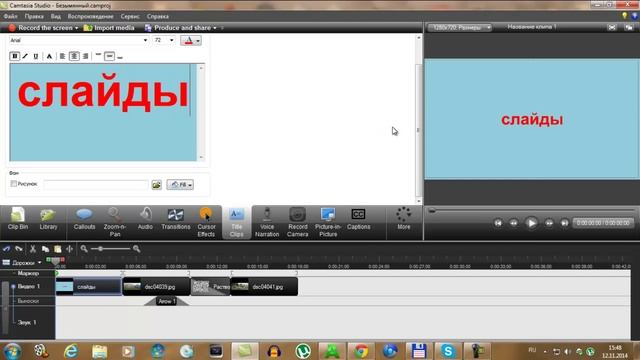Click Import media button
The width and height of the screenshot is (640, 360).
tap(109, 28)
